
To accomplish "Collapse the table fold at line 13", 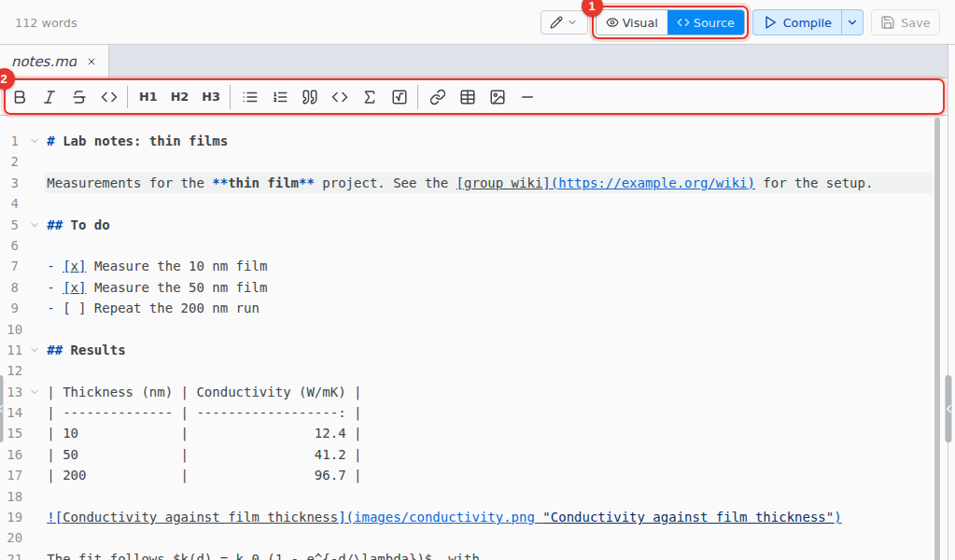I will pos(35,392).
